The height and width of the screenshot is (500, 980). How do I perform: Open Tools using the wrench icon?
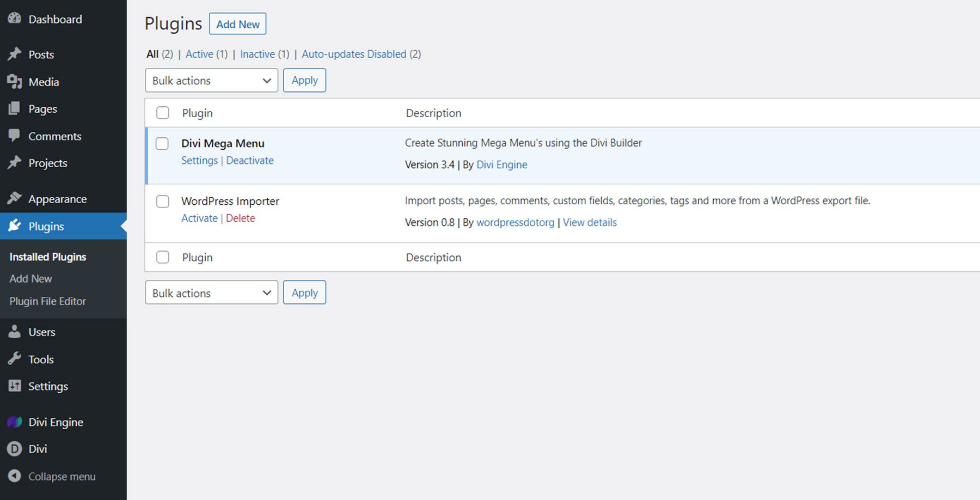click(14, 359)
